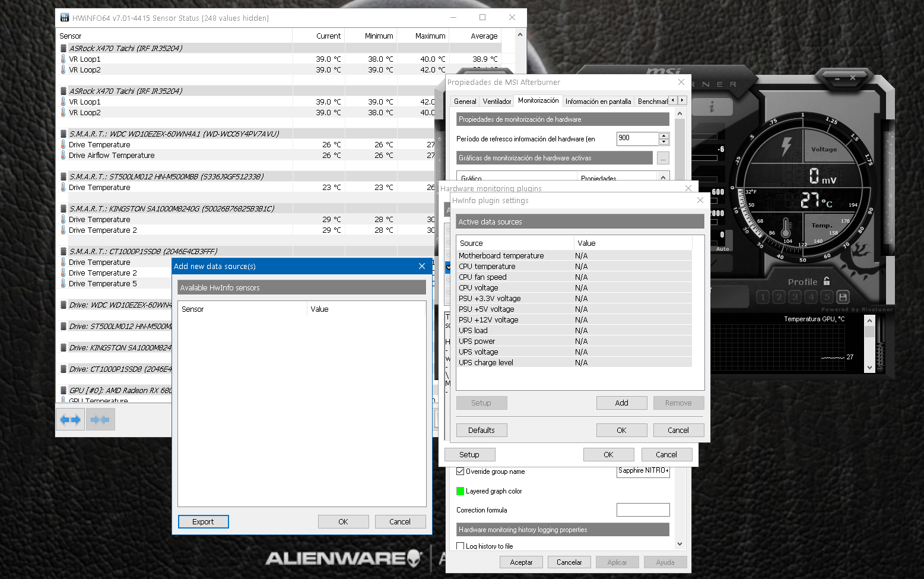Click the Defaults button
924x579 pixels.
[x=481, y=430]
